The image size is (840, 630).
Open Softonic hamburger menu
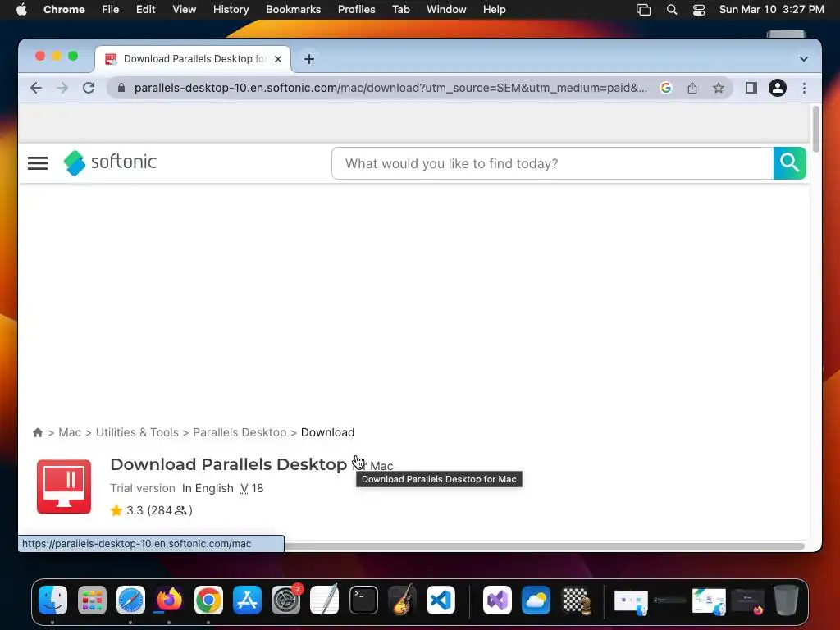click(x=38, y=163)
